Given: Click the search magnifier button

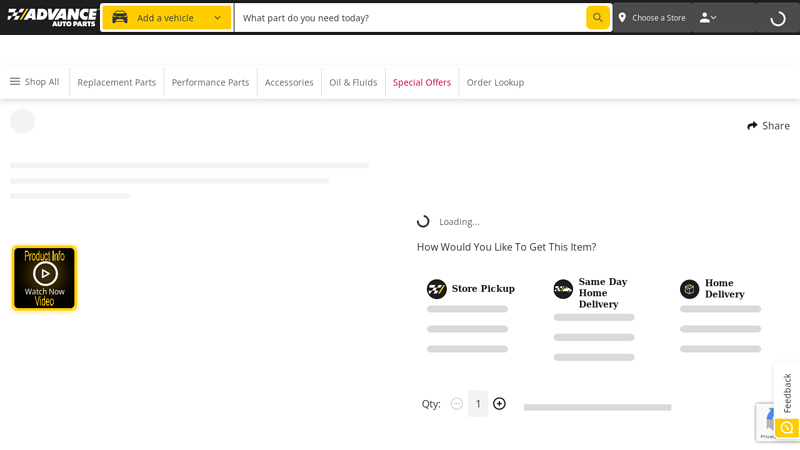Looking at the screenshot, I should [597, 17].
